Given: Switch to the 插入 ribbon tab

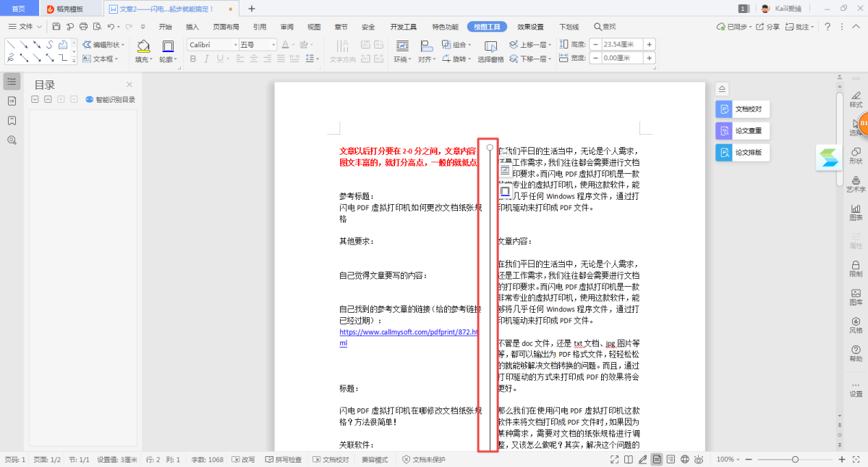Looking at the screenshot, I should (192, 27).
